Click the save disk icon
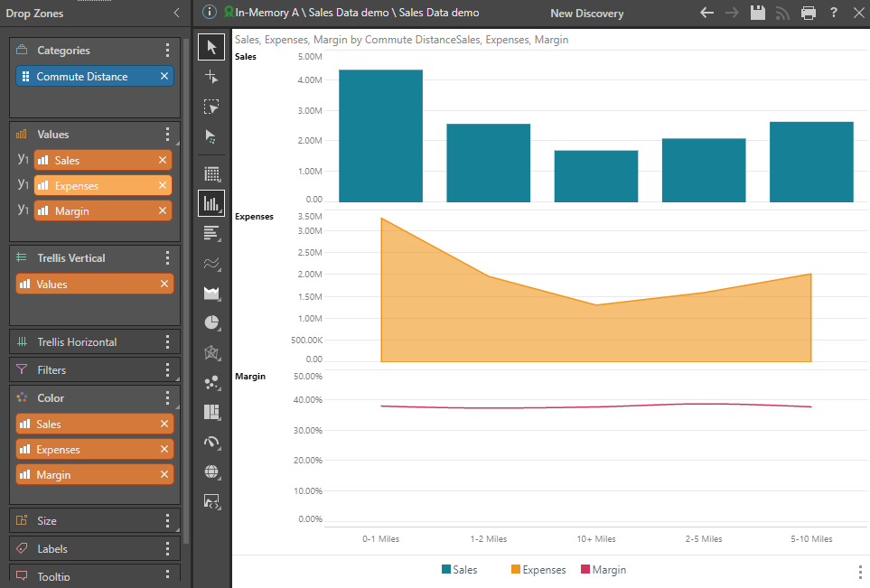870x588 pixels. 758,13
